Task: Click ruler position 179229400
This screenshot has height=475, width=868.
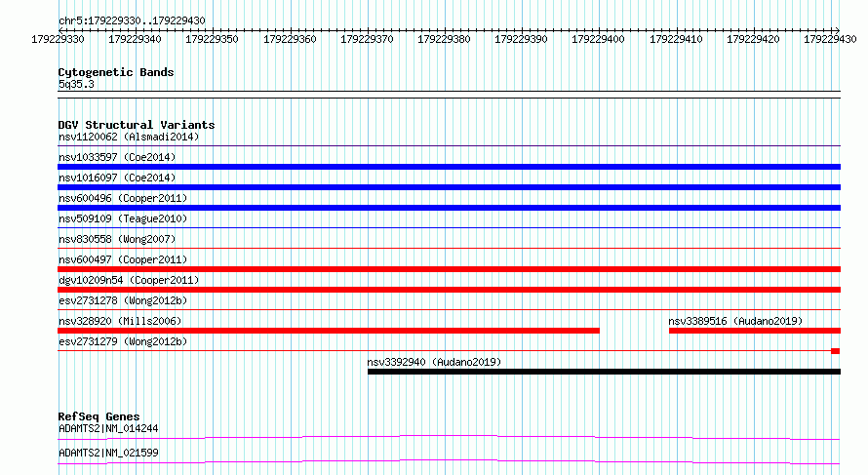Action: pyautogui.click(x=598, y=39)
